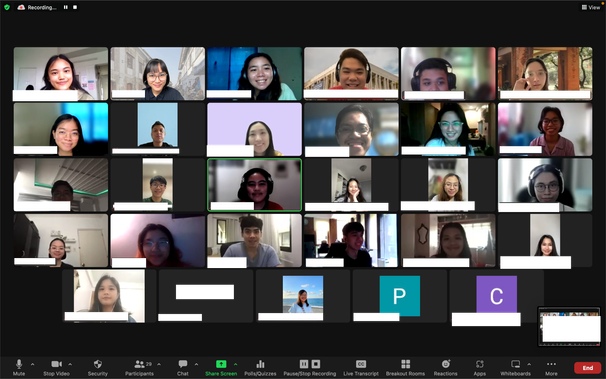
Task: Start Share Screen
Action: (x=221, y=367)
